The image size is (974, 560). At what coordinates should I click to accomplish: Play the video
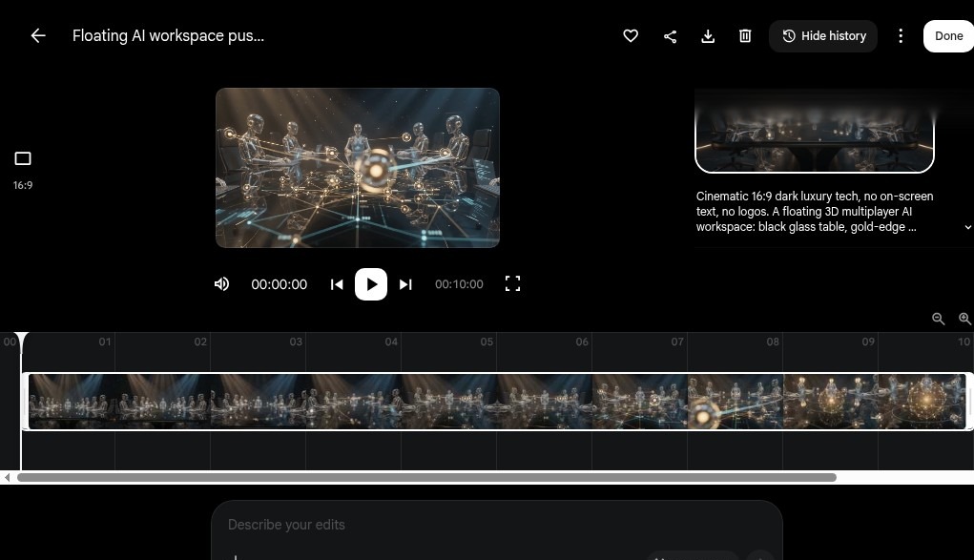(371, 284)
